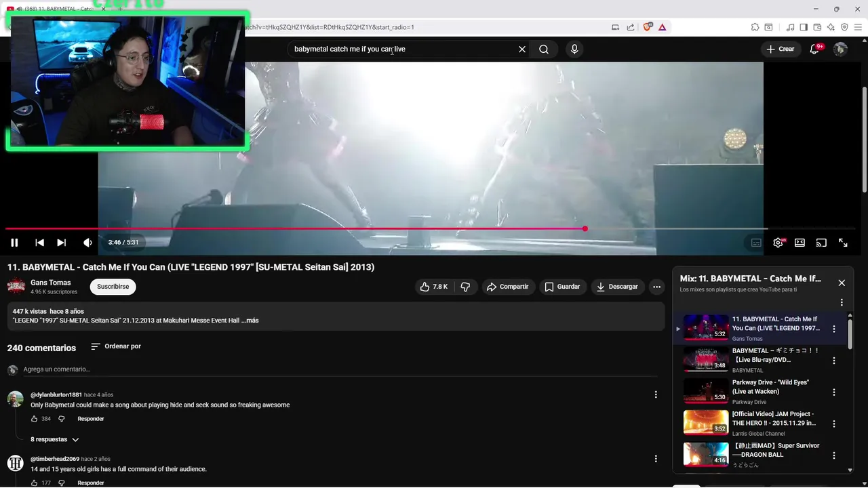Open the Ordenar por sort menu
This screenshot has height=488, width=868.
click(x=116, y=346)
